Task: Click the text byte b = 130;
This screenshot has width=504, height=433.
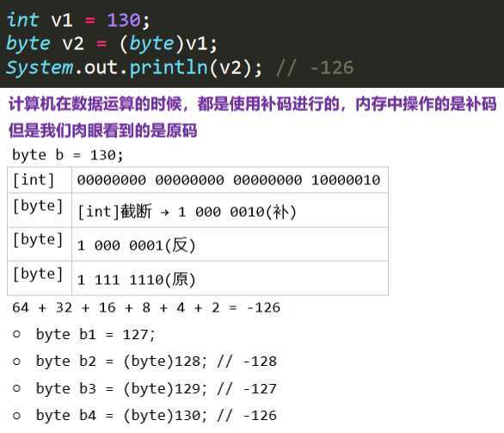Action: point(67,155)
